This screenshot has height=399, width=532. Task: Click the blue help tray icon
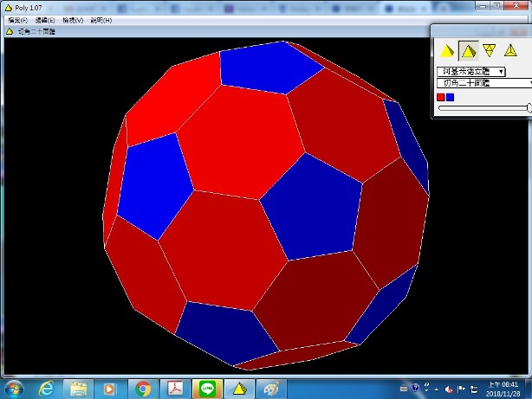click(x=415, y=388)
